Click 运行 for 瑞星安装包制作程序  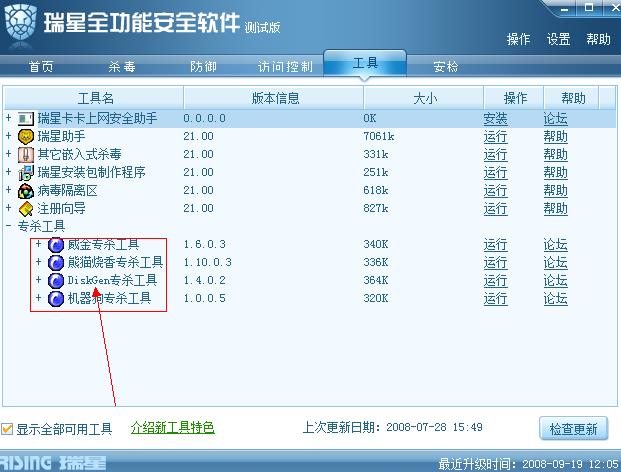495,173
